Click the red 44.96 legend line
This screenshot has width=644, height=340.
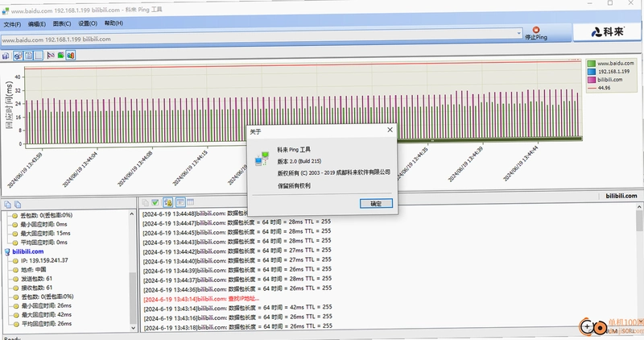click(x=592, y=88)
